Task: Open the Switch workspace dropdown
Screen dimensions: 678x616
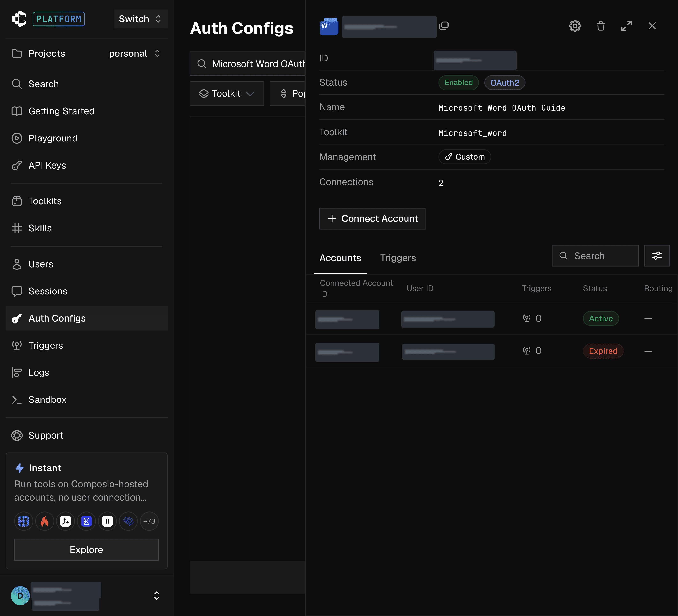Action: coord(141,19)
